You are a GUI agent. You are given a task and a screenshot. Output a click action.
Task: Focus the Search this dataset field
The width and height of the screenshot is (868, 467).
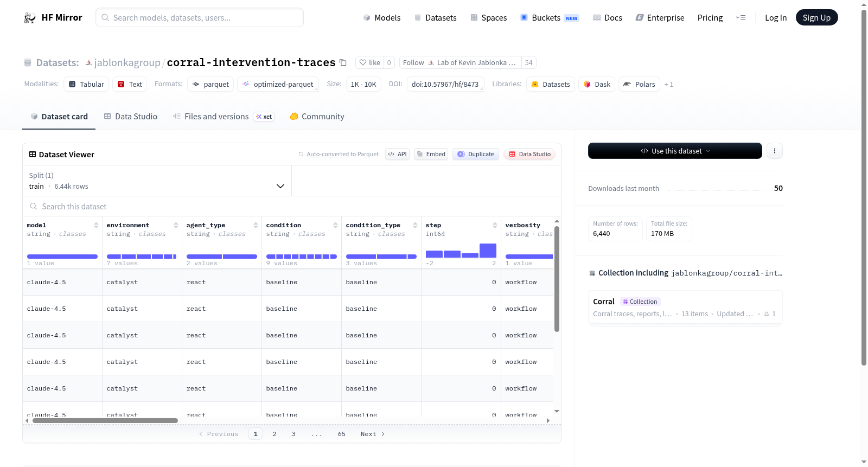click(x=292, y=207)
